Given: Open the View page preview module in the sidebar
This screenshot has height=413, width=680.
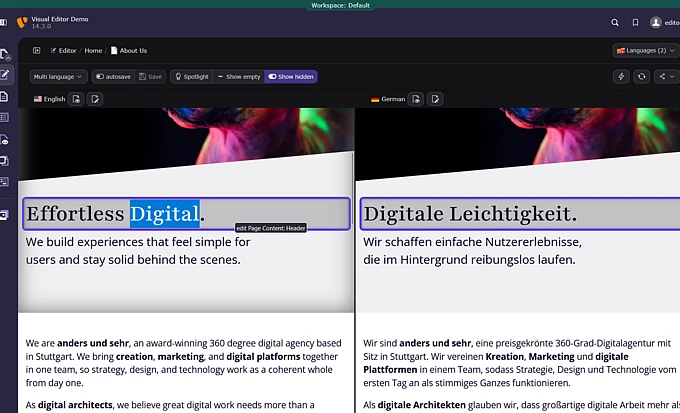Looking at the screenshot, I should 4,140.
